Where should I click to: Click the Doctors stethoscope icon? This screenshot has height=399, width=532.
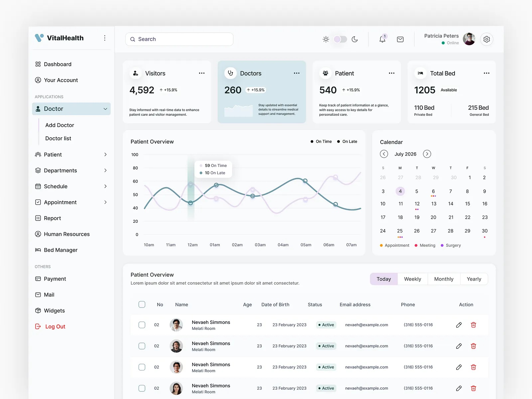point(230,73)
